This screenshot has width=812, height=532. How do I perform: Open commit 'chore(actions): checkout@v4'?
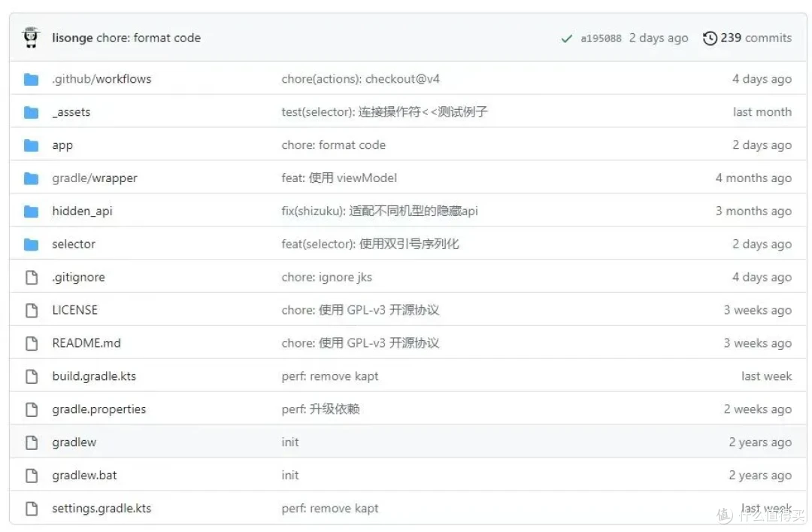pos(360,79)
